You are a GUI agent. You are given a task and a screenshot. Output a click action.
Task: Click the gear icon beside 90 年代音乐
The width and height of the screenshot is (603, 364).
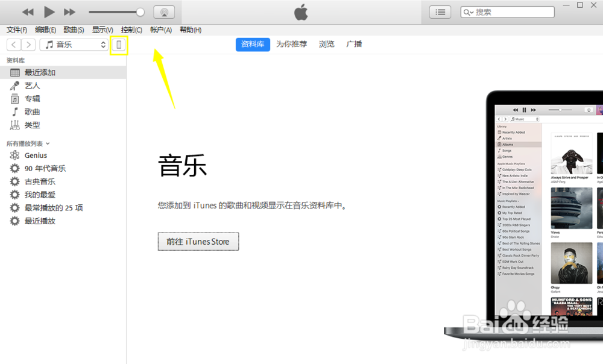point(14,168)
